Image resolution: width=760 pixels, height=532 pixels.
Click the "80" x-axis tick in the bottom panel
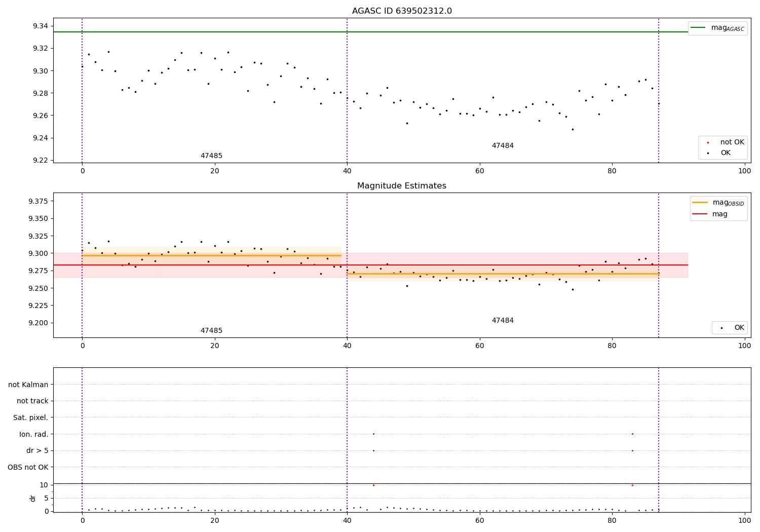pos(612,521)
